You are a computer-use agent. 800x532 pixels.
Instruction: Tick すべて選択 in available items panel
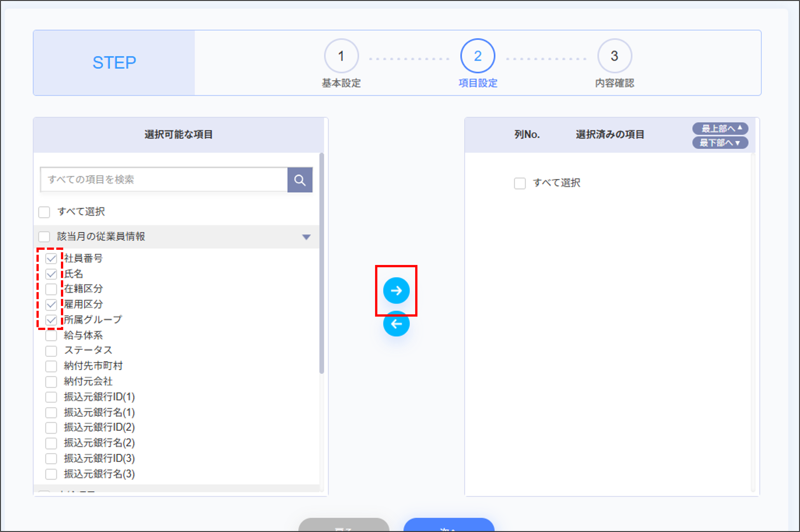point(44,212)
